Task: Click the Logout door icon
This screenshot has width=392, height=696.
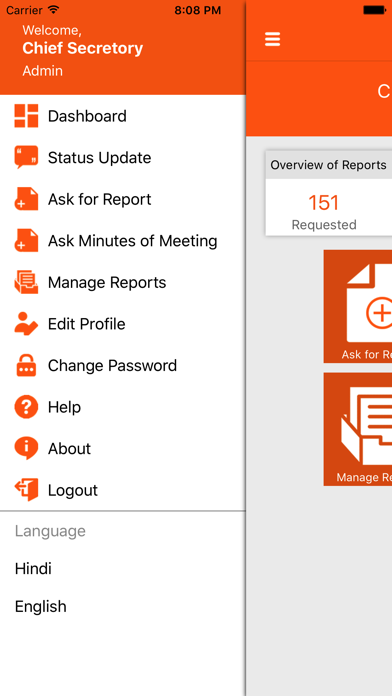Action: (26, 490)
